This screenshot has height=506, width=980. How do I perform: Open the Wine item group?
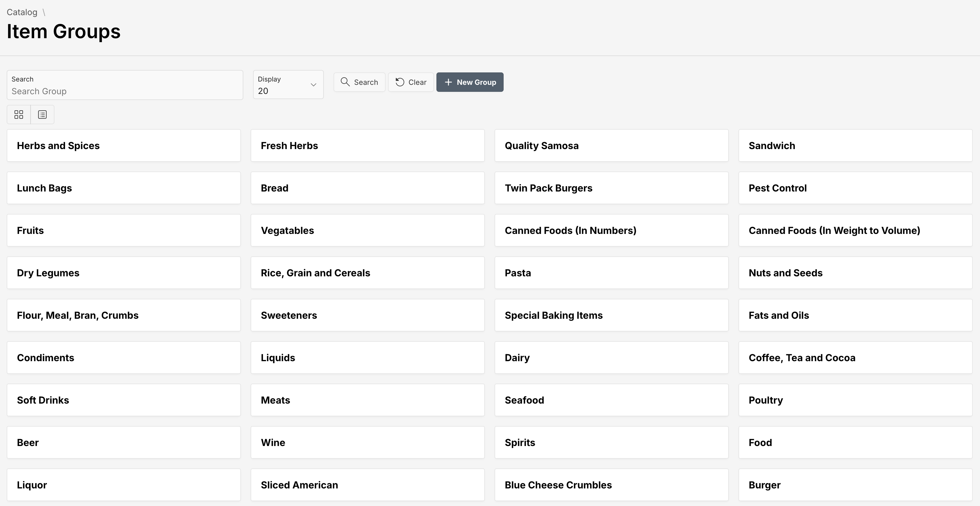point(367,442)
